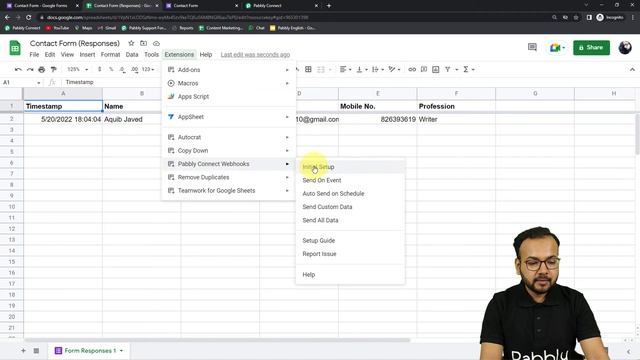
Task: Star the Contact Form (Responses) document
Action: tap(131, 43)
